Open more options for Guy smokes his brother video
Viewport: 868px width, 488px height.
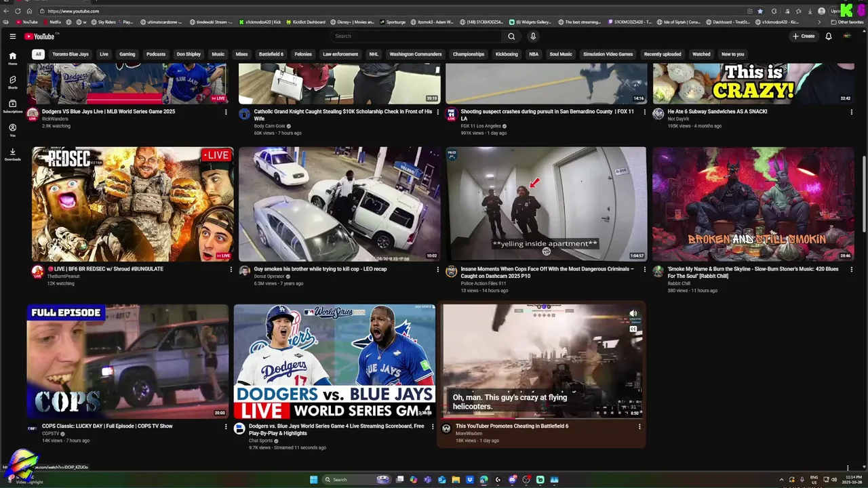coord(437,269)
